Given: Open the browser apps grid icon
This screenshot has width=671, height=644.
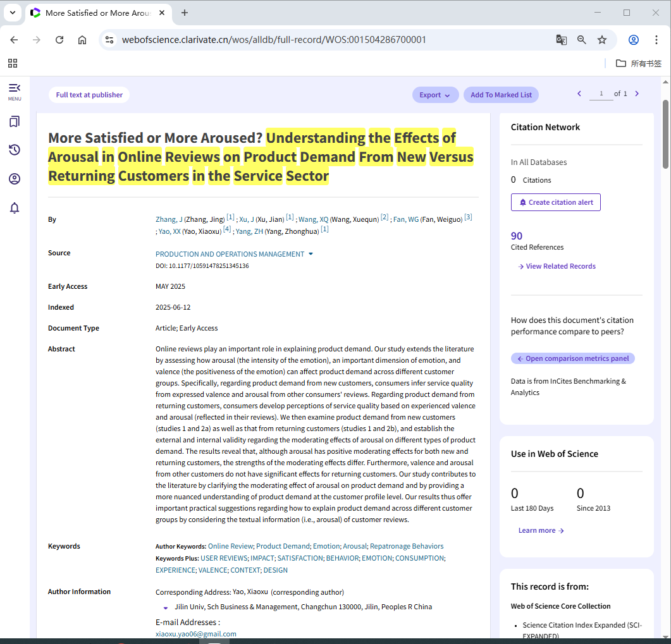Looking at the screenshot, I should point(13,63).
